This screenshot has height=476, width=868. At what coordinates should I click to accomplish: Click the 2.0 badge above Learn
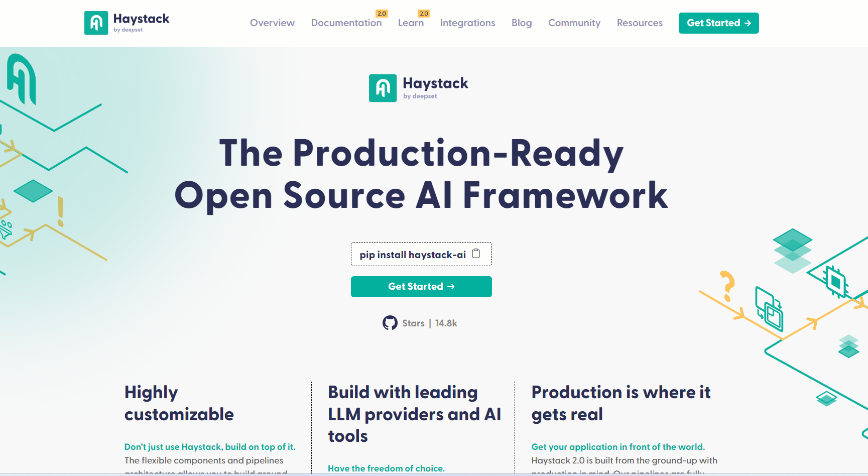(423, 13)
